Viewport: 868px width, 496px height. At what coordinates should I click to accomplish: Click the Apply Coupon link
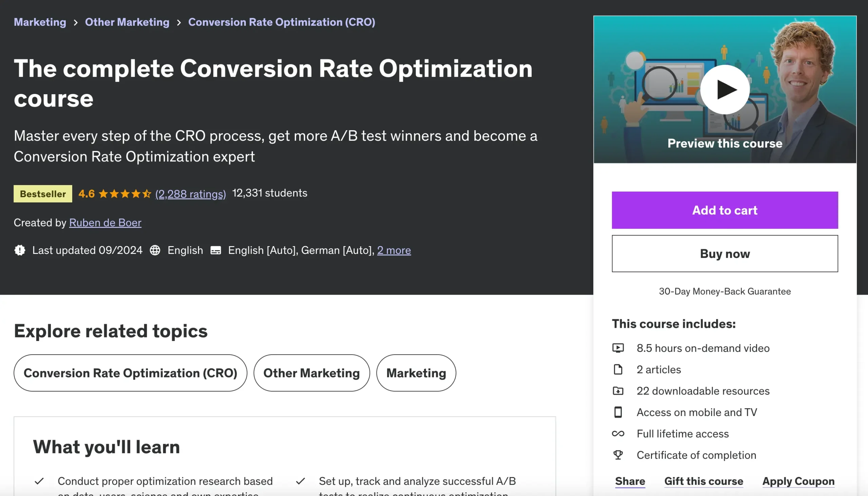click(x=798, y=481)
